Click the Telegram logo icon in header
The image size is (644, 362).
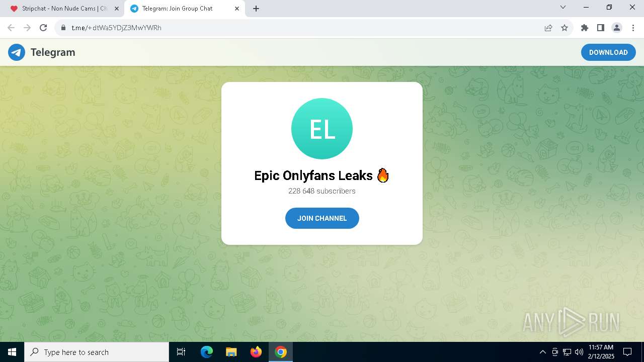pos(17,52)
